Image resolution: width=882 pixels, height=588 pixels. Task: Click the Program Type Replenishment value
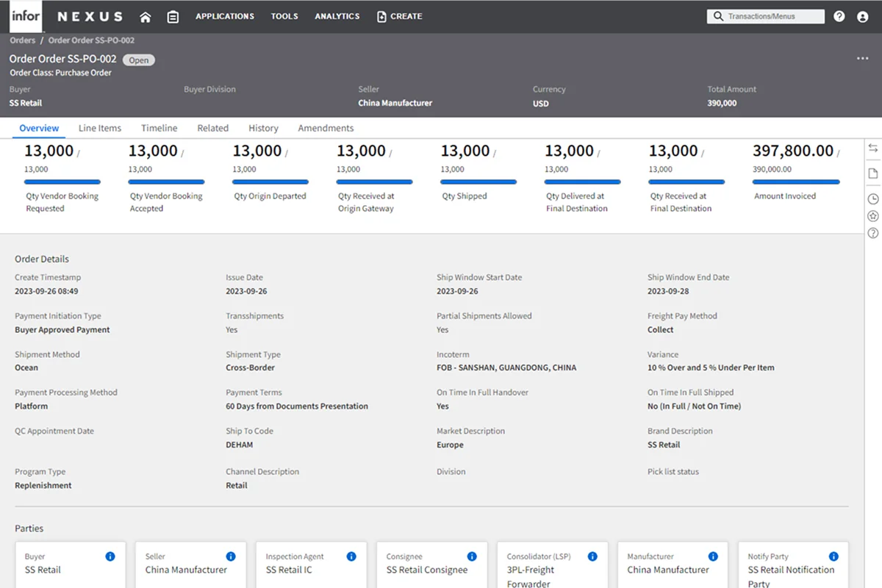[43, 485]
